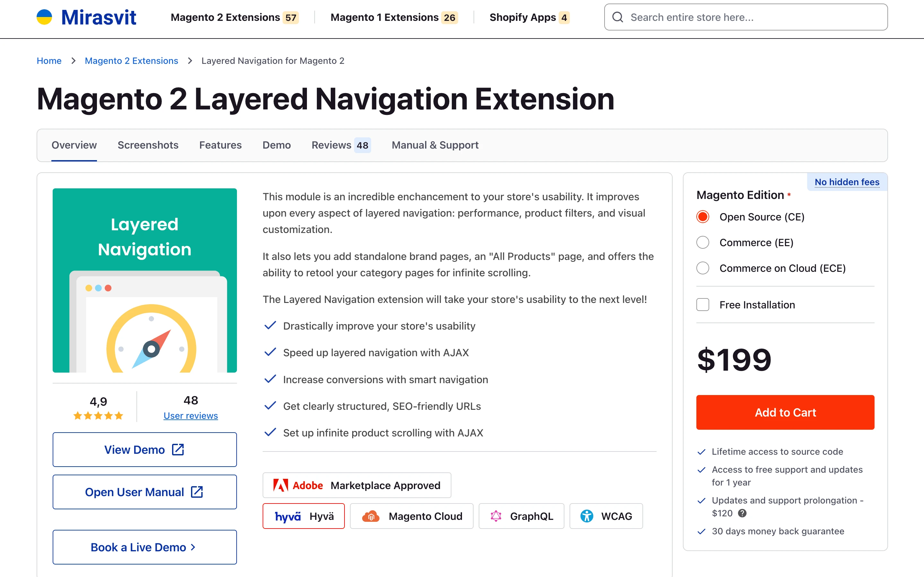
Task: Click the GraphQL badge icon
Action: point(496,516)
